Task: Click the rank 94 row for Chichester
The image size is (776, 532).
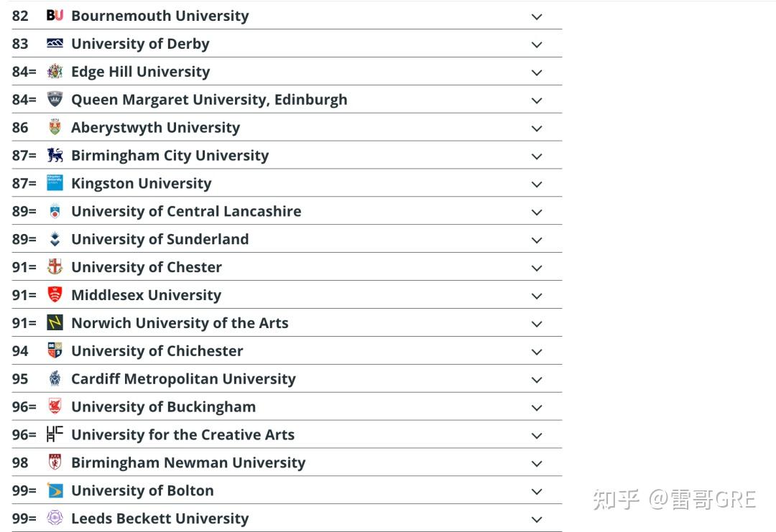Action: (x=157, y=350)
